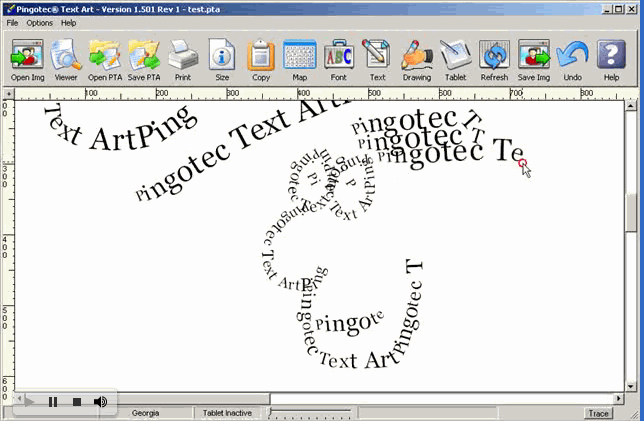Click the Trace button

[x=598, y=413]
